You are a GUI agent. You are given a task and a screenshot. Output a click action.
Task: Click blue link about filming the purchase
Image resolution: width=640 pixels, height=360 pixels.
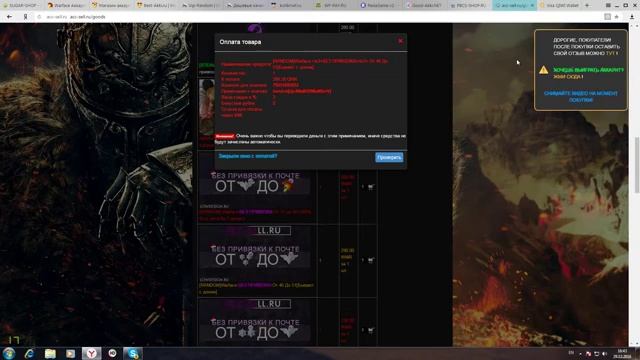(x=580, y=96)
